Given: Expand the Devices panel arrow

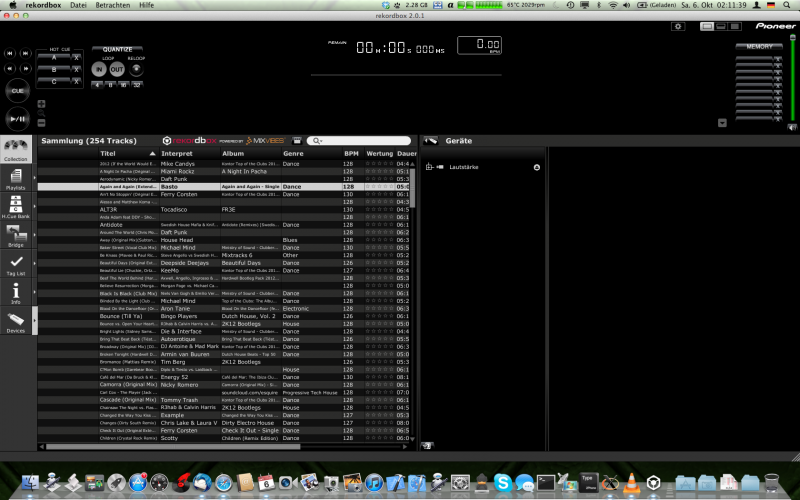Looking at the screenshot, I should click(x=35, y=321).
